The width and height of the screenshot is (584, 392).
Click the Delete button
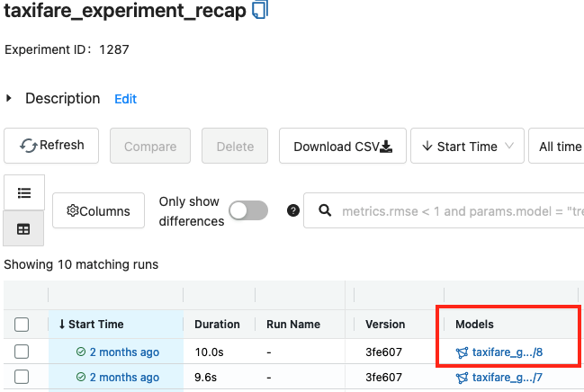[235, 146]
